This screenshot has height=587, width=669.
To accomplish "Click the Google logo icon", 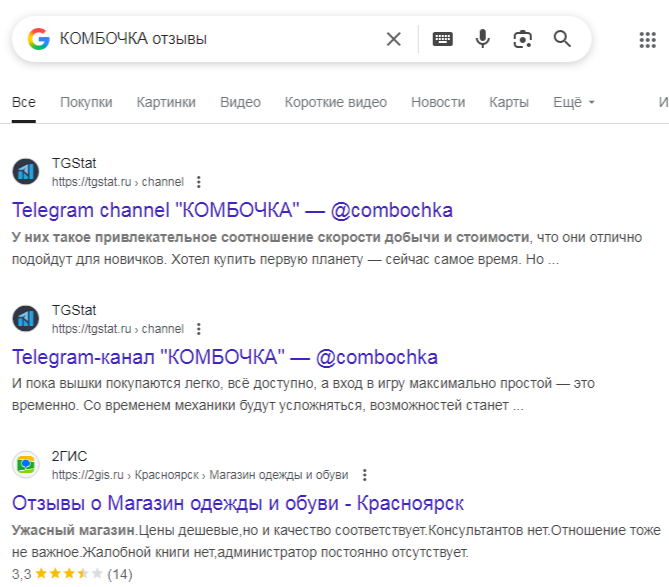I will [x=39, y=39].
